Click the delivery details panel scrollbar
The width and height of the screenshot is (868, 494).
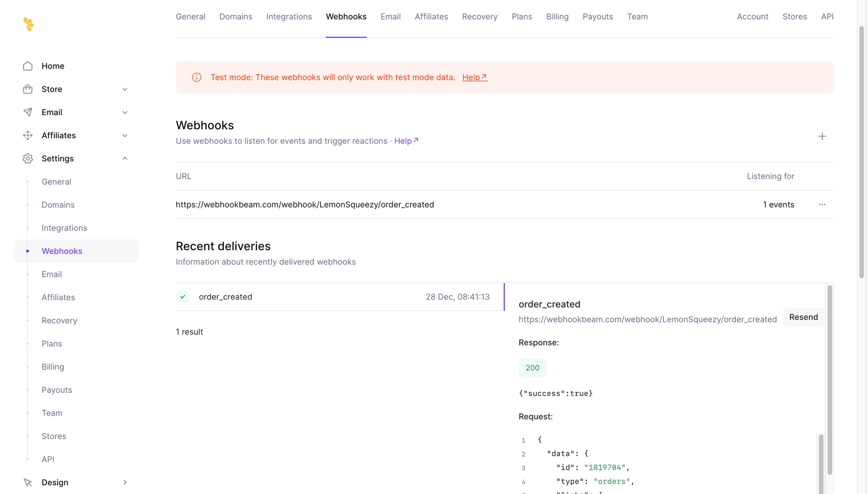click(829, 380)
